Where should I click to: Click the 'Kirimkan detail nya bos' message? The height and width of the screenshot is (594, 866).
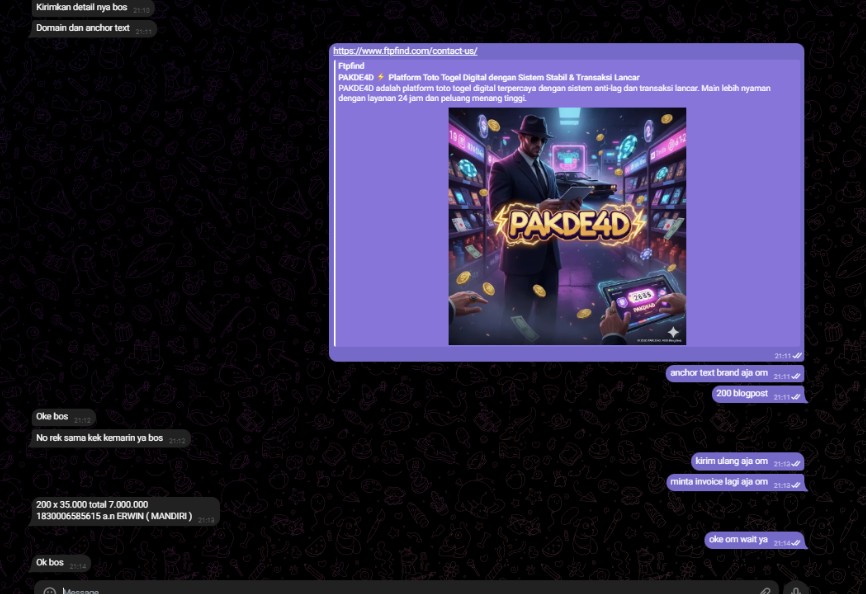(81, 7)
